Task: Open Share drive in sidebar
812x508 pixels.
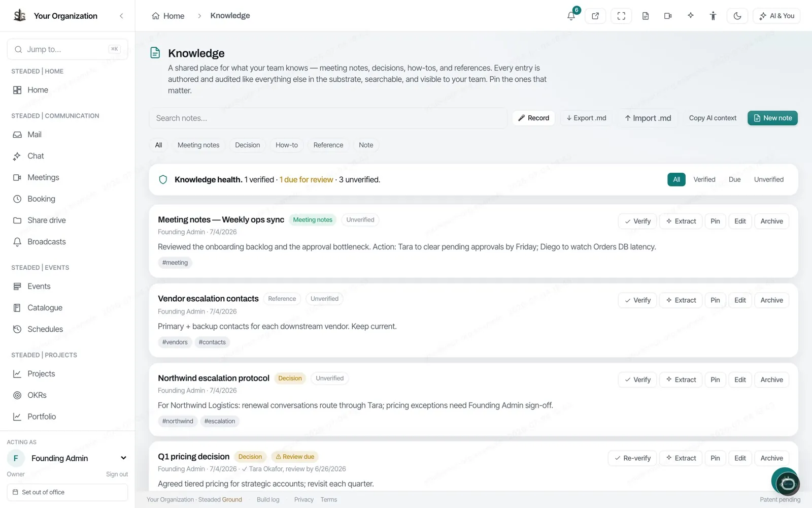Action: [47, 220]
